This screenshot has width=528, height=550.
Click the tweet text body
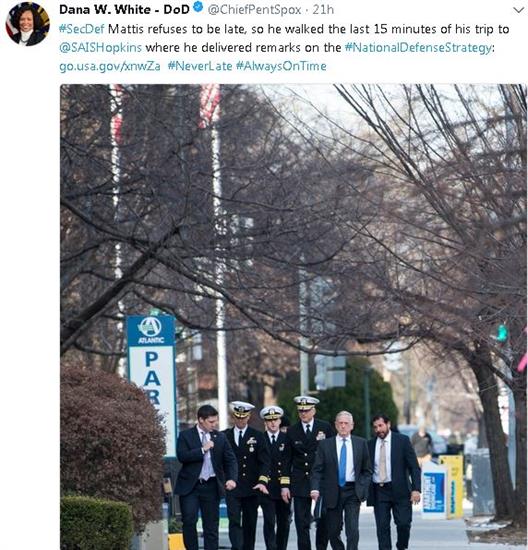tap(284, 47)
